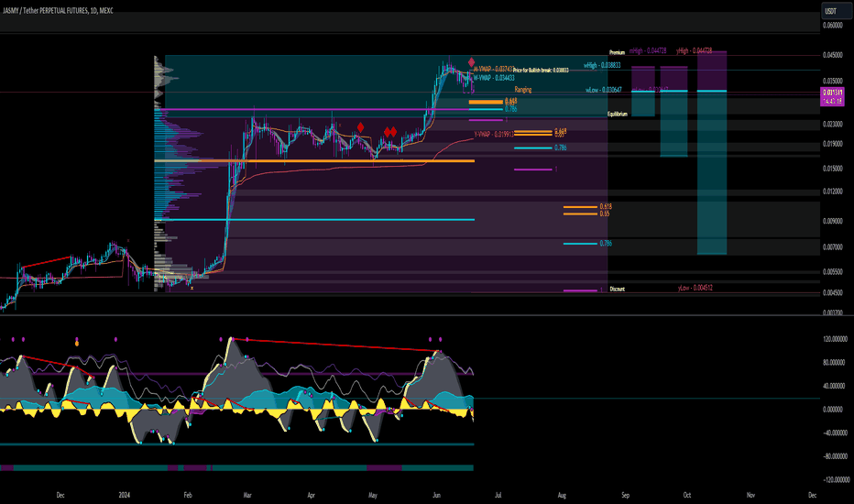The image size is (854, 504).
Task: Click the 0.015000 price axis label
Action: click(833, 169)
